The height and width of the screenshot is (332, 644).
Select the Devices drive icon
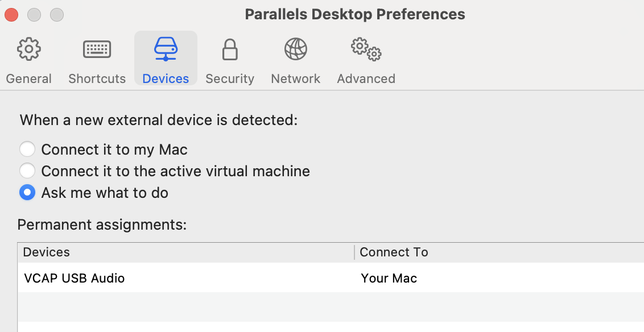[x=166, y=49]
